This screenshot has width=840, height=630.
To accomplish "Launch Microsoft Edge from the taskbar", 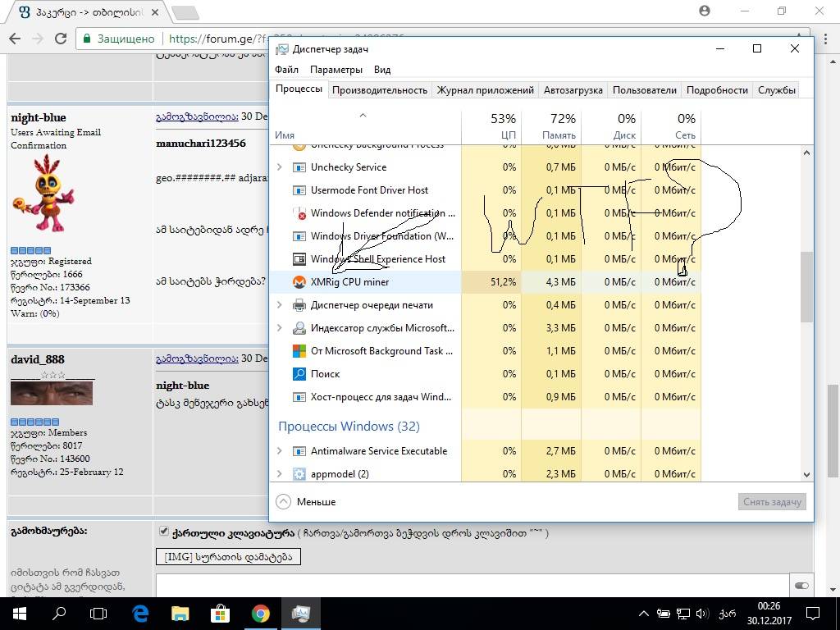I will coord(140,614).
